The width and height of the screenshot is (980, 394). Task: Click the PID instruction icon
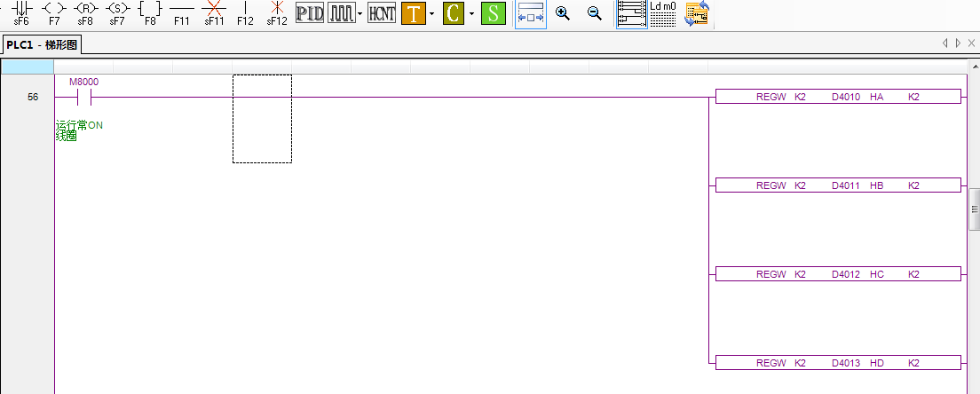pos(309,13)
